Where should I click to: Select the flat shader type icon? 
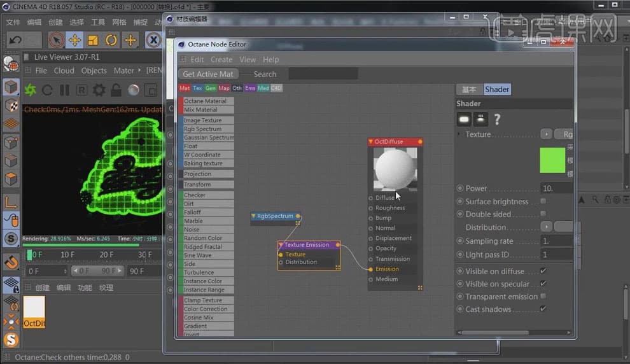(464, 119)
